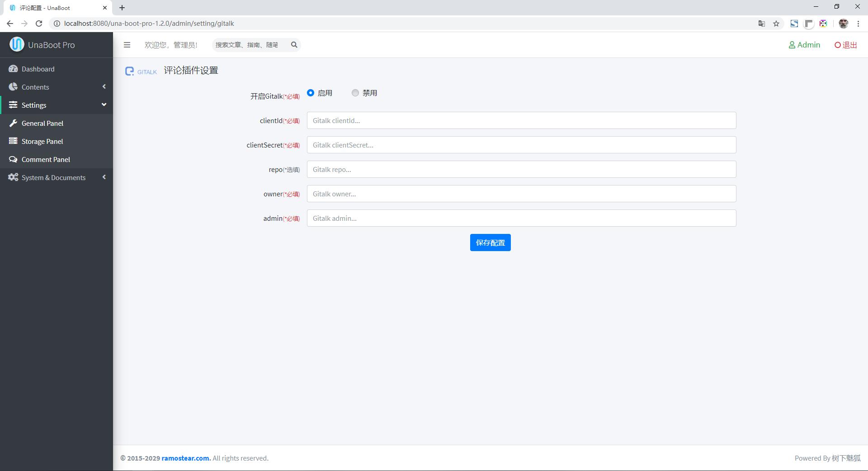The height and width of the screenshot is (471, 868).
Task: Expand the Contents sidebar section
Action: pyautogui.click(x=104, y=86)
